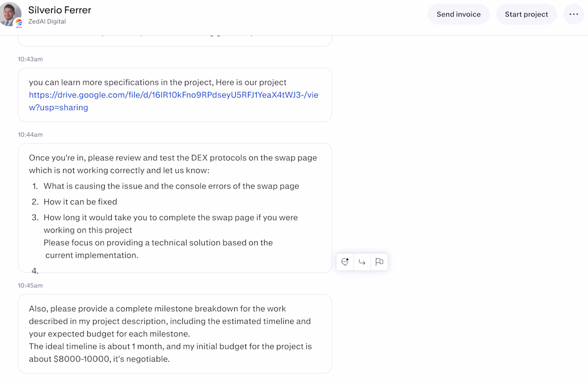Select the Silverio Ferrer name header
The image size is (588, 383).
(60, 10)
